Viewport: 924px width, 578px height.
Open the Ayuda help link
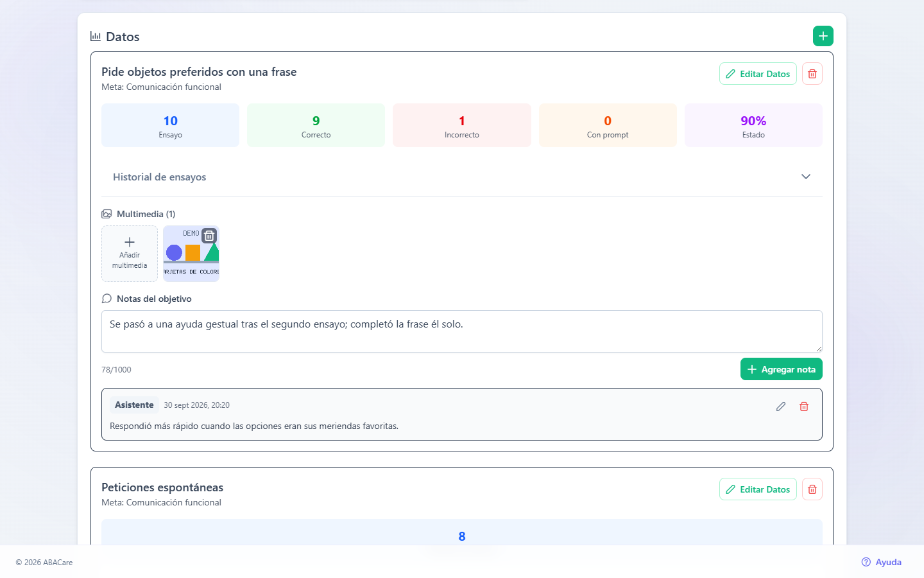(882, 562)
